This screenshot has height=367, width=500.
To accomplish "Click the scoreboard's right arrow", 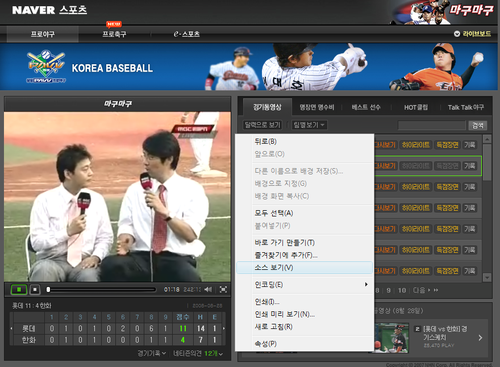I will coord(224,329).
